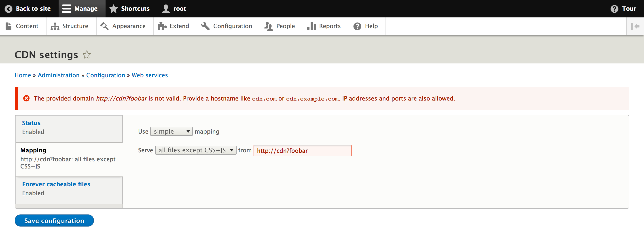
Task: Click the CDN domain text field
Action: coord(302,151)
